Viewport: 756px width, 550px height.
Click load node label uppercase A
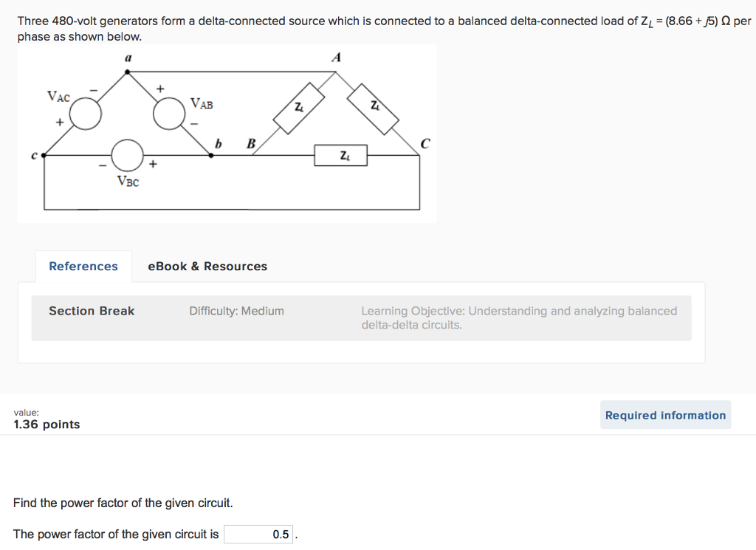(336, 57)
